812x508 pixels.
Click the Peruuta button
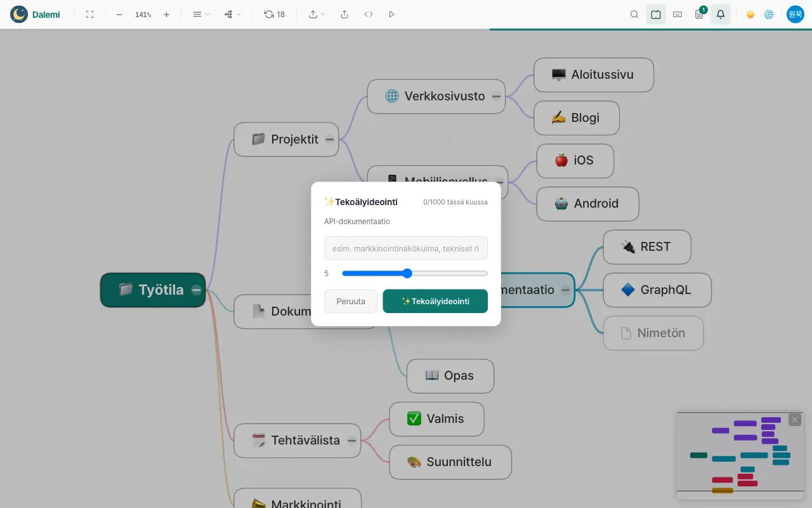pos(351,301)
